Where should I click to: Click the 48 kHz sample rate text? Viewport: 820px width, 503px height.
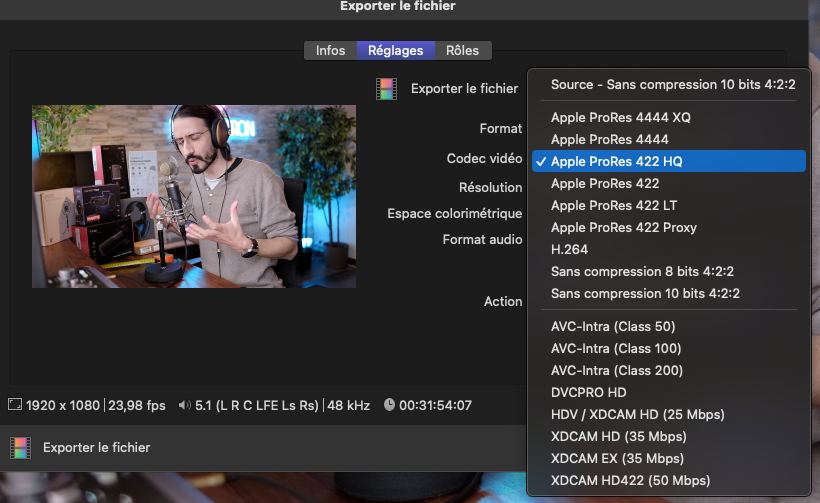coord(348,405)
